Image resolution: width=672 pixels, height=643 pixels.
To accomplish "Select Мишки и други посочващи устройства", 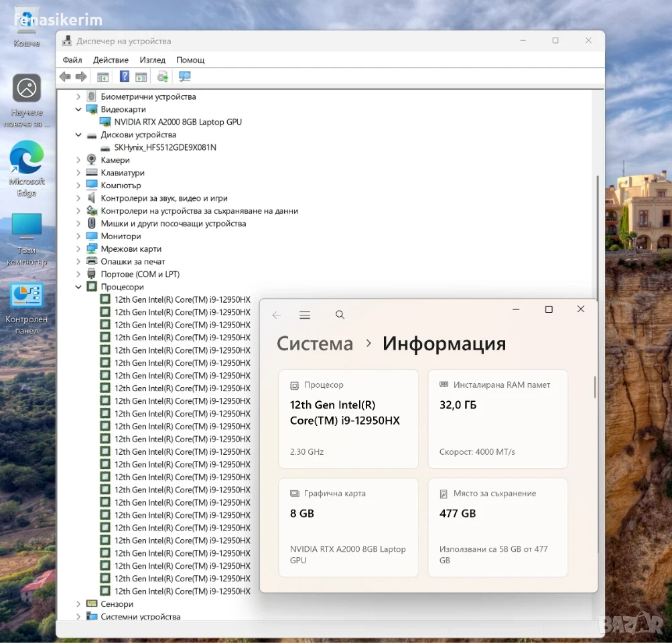I will pos(173,224).
